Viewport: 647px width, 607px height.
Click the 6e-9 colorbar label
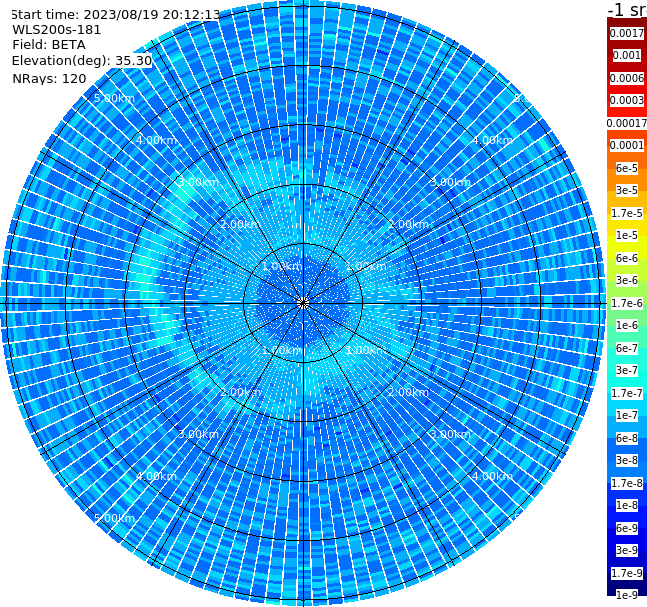click(627, 528)
